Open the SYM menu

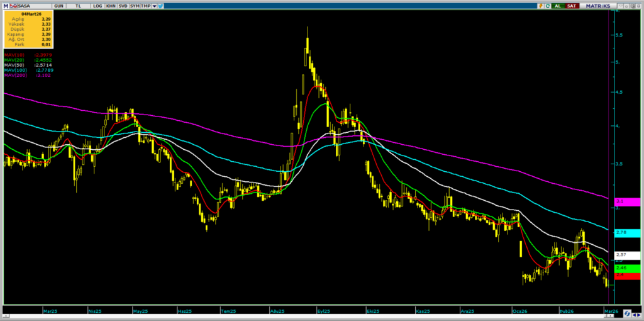coord(135,5)
